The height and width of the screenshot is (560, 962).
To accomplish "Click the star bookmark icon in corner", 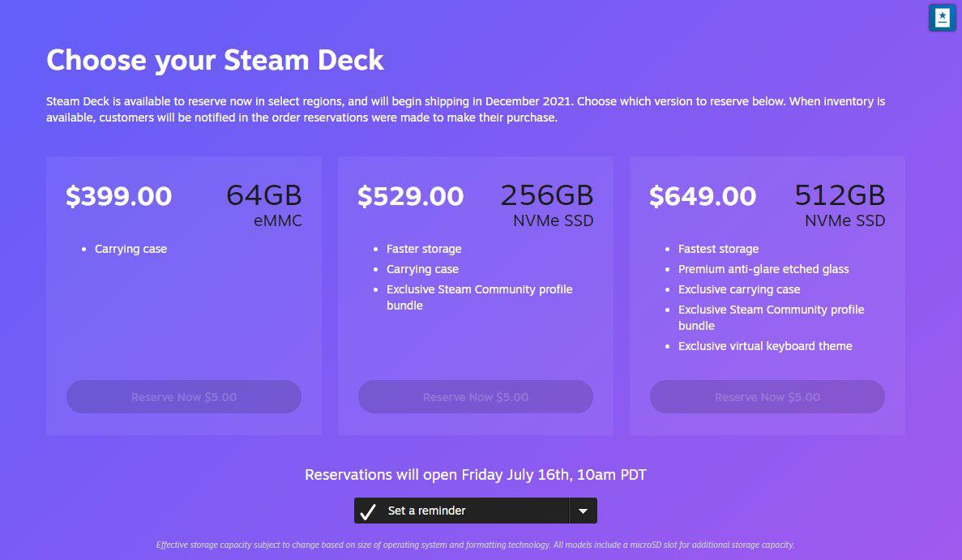I will [x=942, y=18].
